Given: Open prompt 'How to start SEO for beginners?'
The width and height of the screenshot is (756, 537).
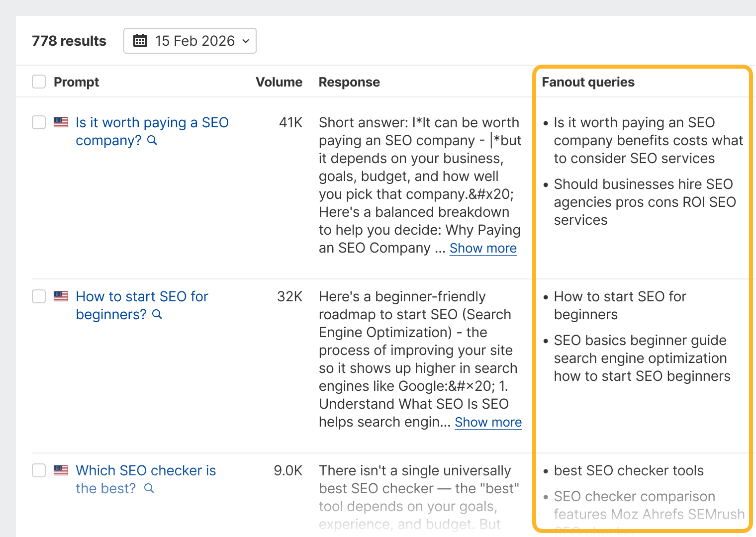Looking at the screenshot, I should point(142,305).
